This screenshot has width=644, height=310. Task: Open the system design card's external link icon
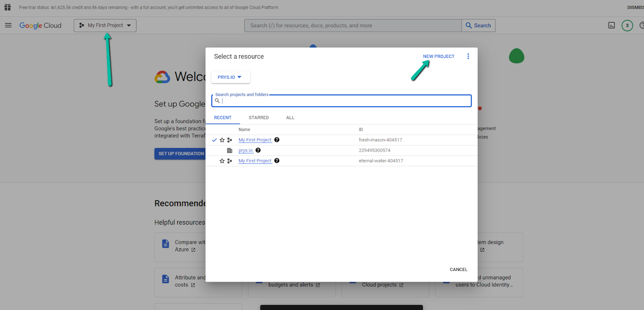[482, 250]
